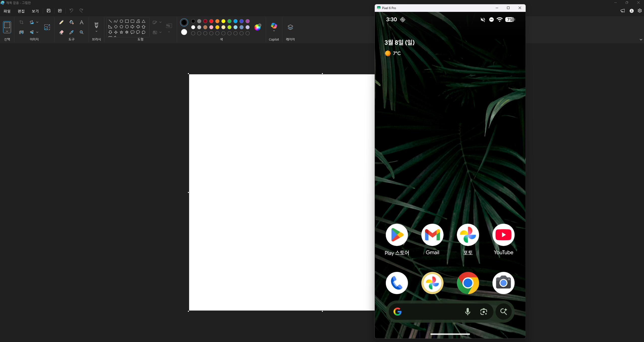Tap the Google search bar on phone
The width and height of the screenshot is (644, 342).
(431, 312)
